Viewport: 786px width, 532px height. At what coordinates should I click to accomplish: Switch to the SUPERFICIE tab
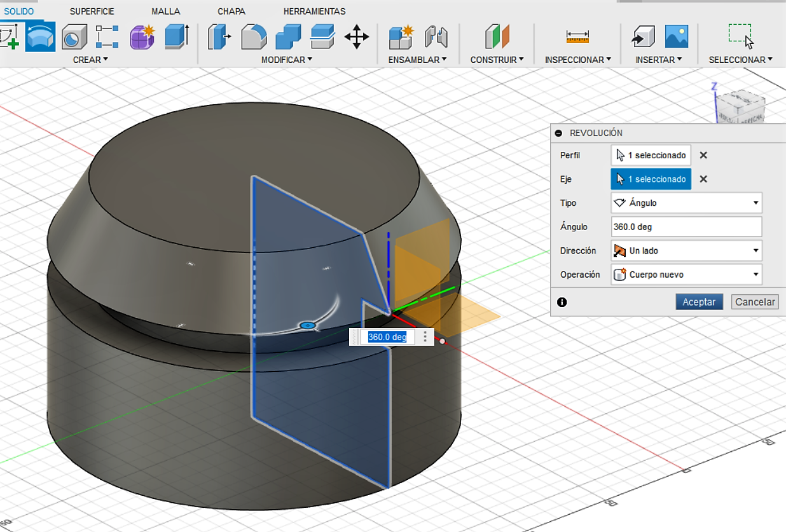pyautogui.click(x=93, y=11)
